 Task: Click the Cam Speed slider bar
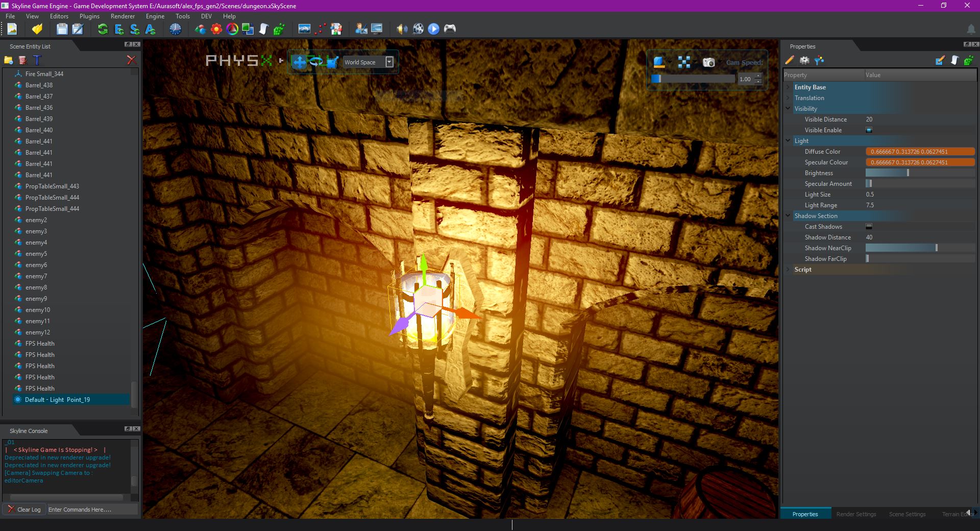pyautogui.click(x=693, y=79)
